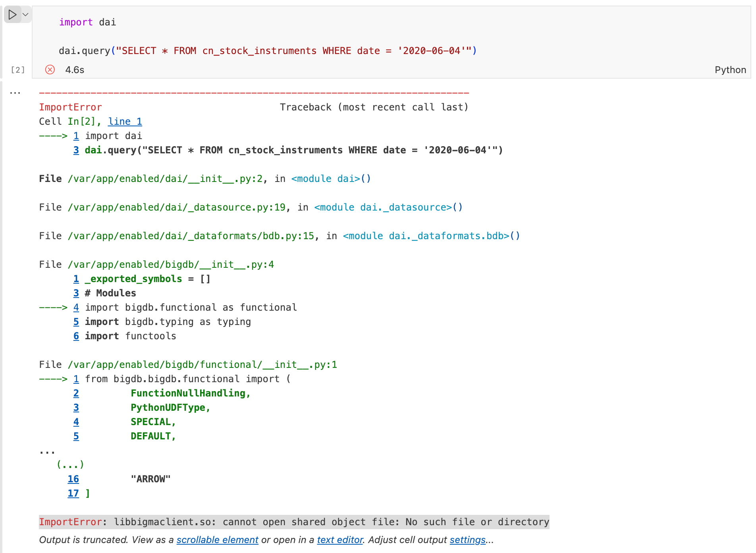Go to line 4 before 'import bigdb.functional'
Image resolution: width=756 pixels, height=553 pixels.
click(76, 307)
